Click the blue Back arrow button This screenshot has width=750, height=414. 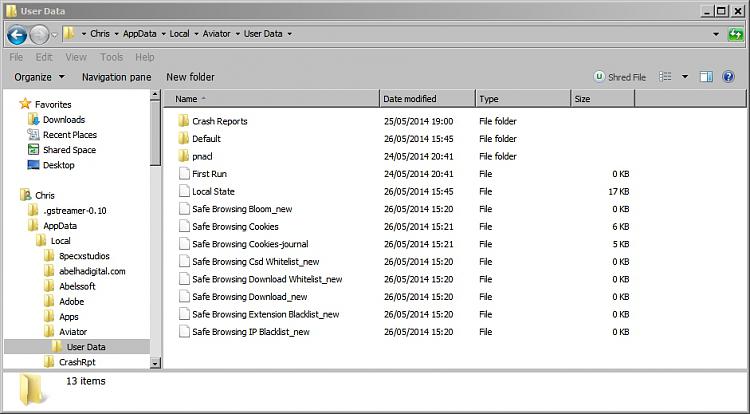click(x=17, y=34)
